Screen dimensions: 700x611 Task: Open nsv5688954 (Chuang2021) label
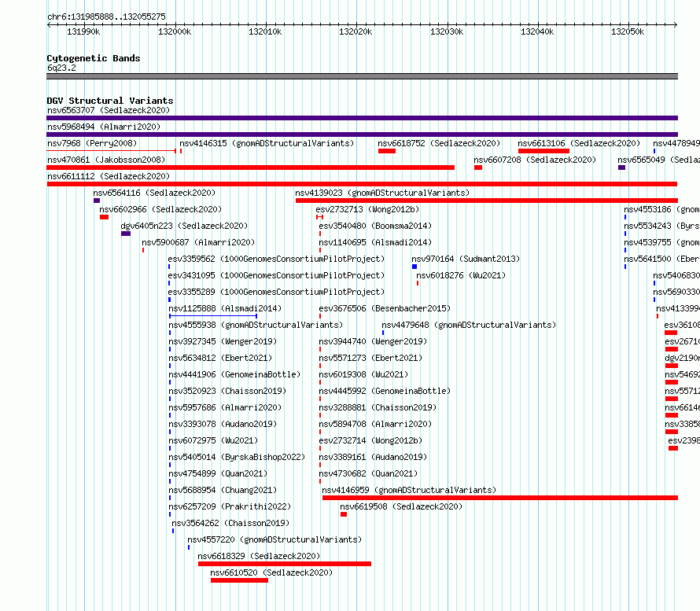tap(223, 490)
